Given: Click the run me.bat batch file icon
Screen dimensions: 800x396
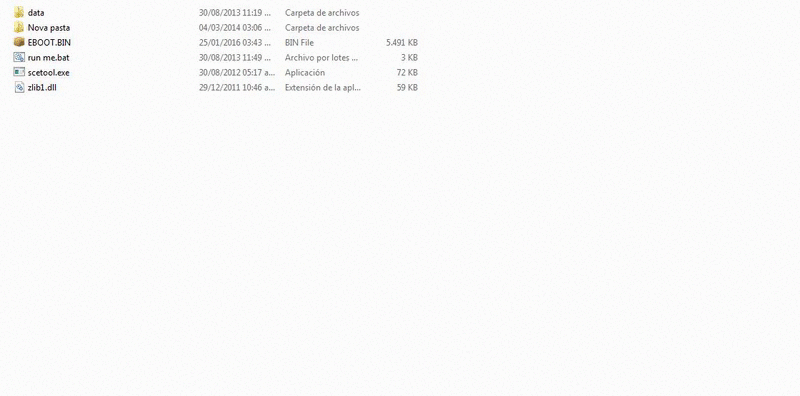Looking at the screenshot, I should pyautogui.click(x=19, y=57).
